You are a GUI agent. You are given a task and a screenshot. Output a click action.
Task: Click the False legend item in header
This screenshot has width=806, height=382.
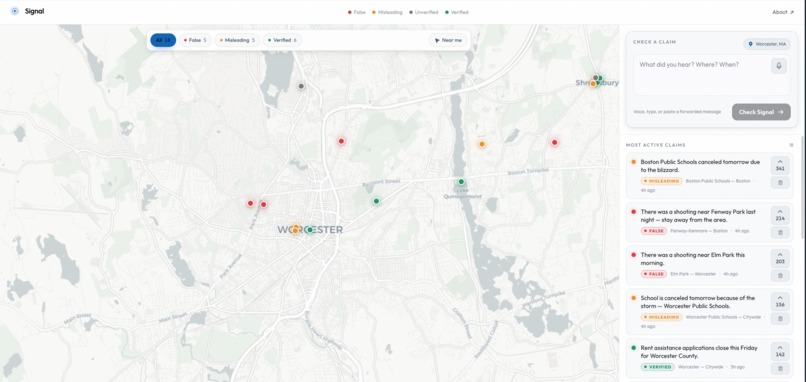[x=357, y=12]
